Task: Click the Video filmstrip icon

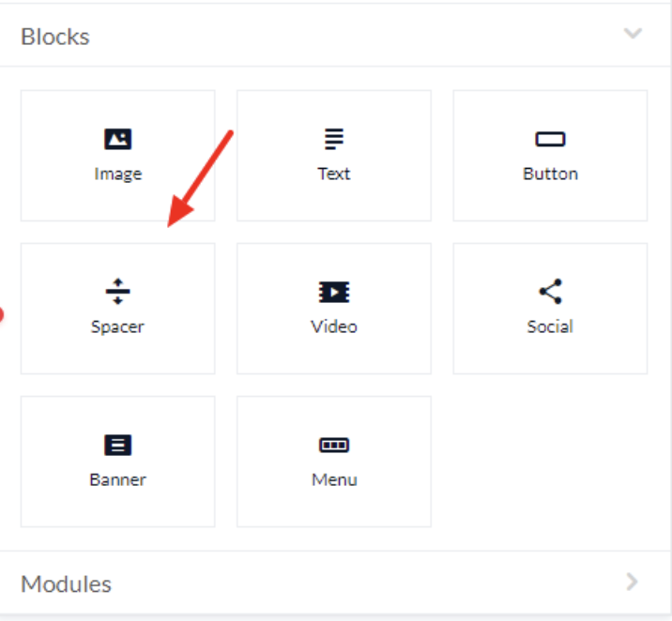Action: (334, 292)
